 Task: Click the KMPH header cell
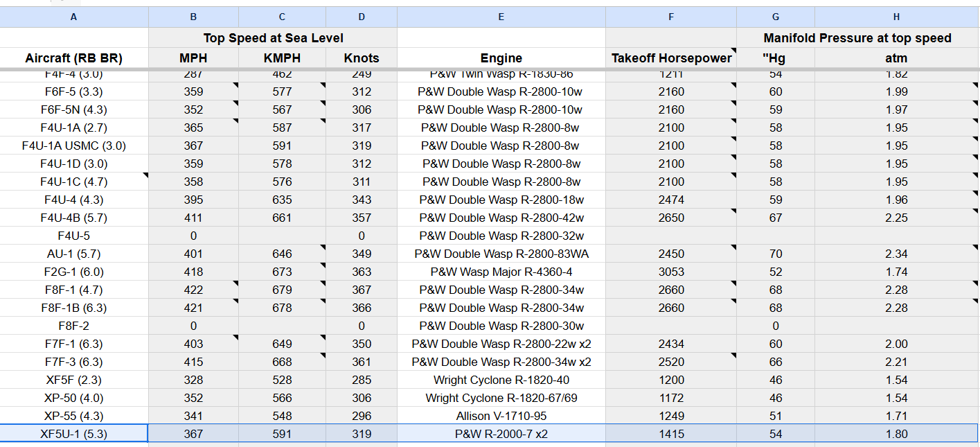[x=282, y=58]
